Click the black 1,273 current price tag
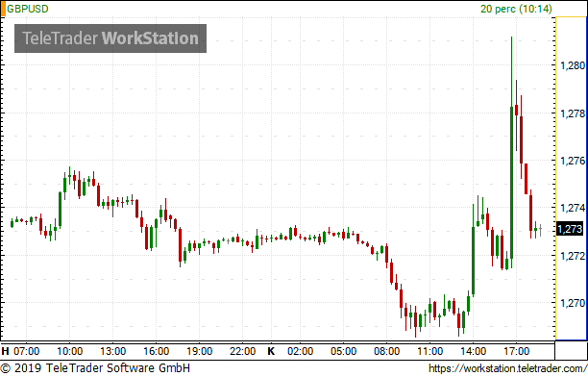The height and width of the screenshot is (377, 588). (570, 229)
